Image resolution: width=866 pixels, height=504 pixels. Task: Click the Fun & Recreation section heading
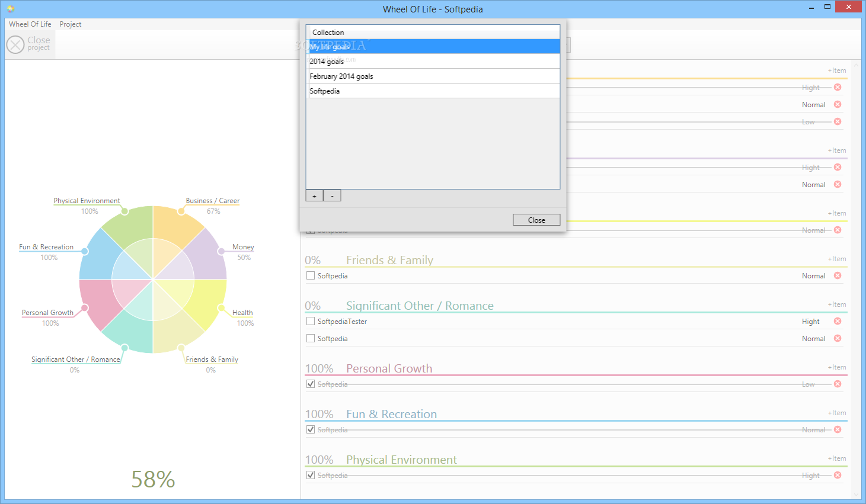click(x=391, y=414)
